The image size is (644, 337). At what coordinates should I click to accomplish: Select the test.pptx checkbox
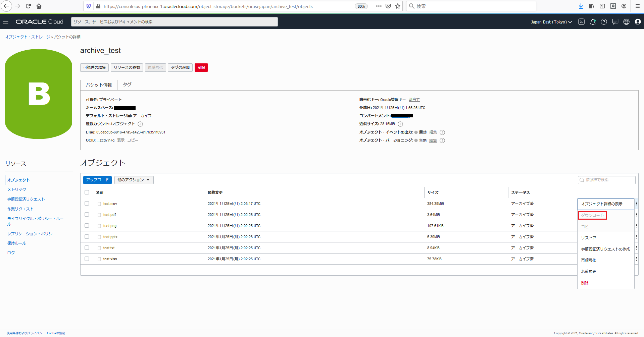coord(87,237)
